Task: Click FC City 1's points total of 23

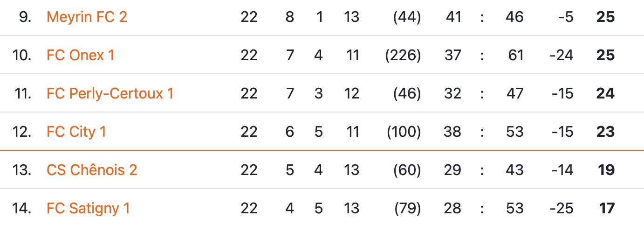Action: (605, 132)
